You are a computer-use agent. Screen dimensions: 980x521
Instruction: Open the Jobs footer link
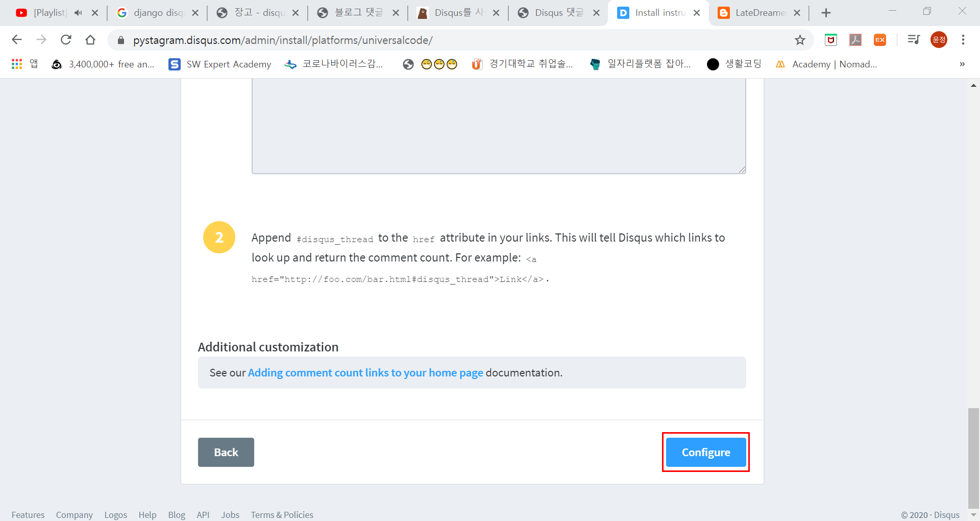tap(230, 515)
